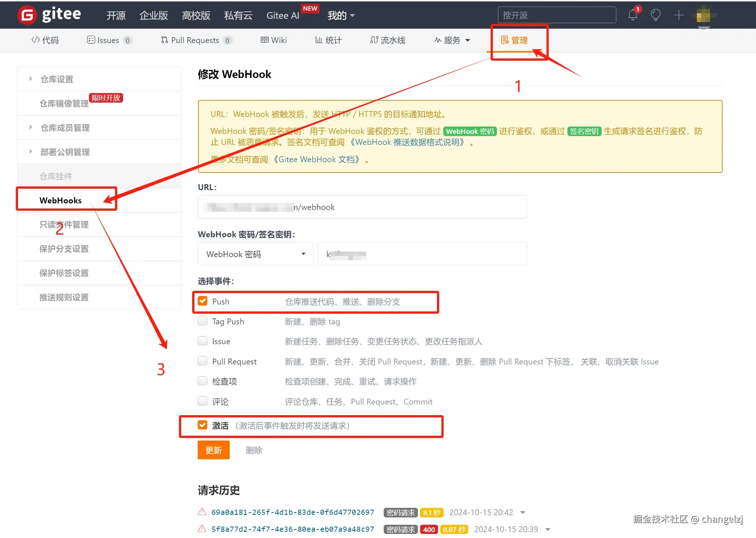Enable the Tag Push event checkbox
This screenshot has height=538, width=756.
pos(203,321)
